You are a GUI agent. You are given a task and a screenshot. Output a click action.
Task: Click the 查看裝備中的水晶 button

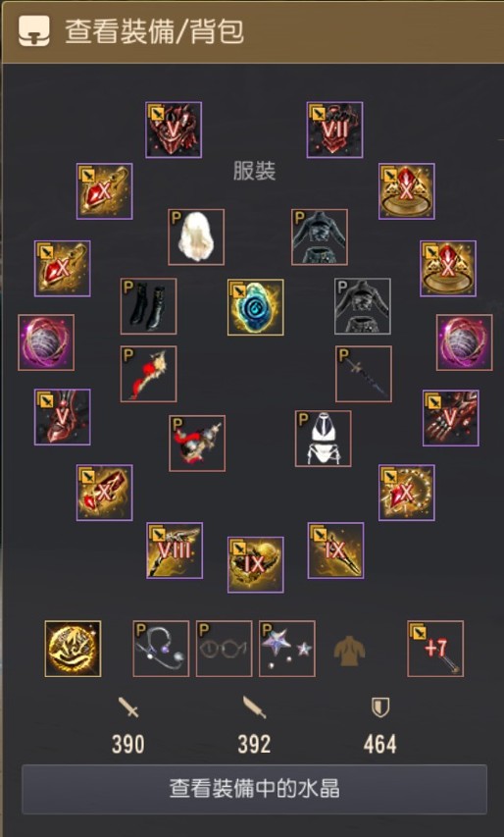pos(254,789)
